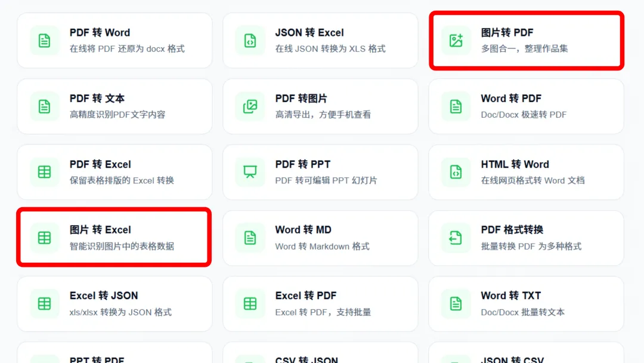
Task: Open the PDF 转 Excel tool
Action: (x=114, y=172)
